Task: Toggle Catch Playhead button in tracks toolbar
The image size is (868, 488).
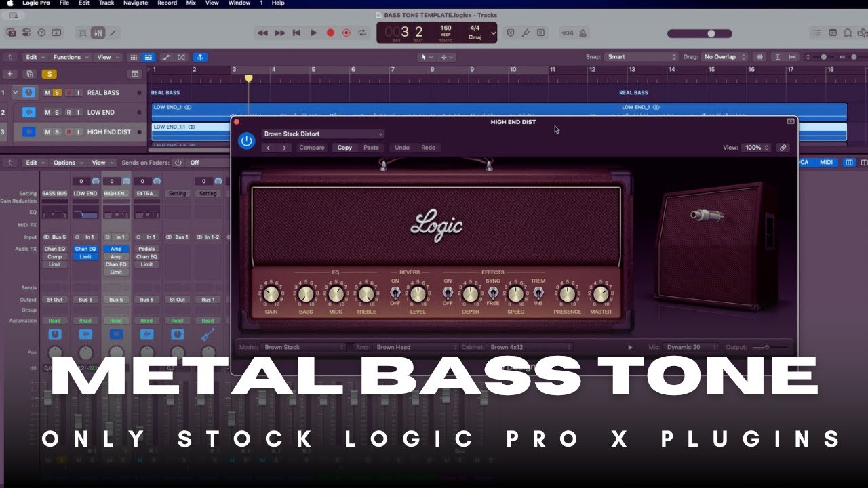Action: point(200,57)
